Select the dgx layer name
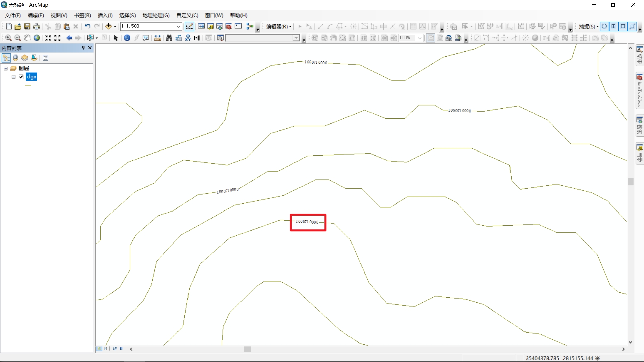This screenshot has width=644, height=362. coord(31,77)
